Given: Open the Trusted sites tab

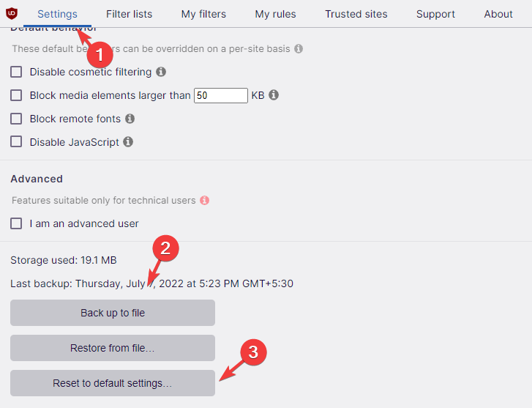Looking at the screenshot, I should coord(356,14).
